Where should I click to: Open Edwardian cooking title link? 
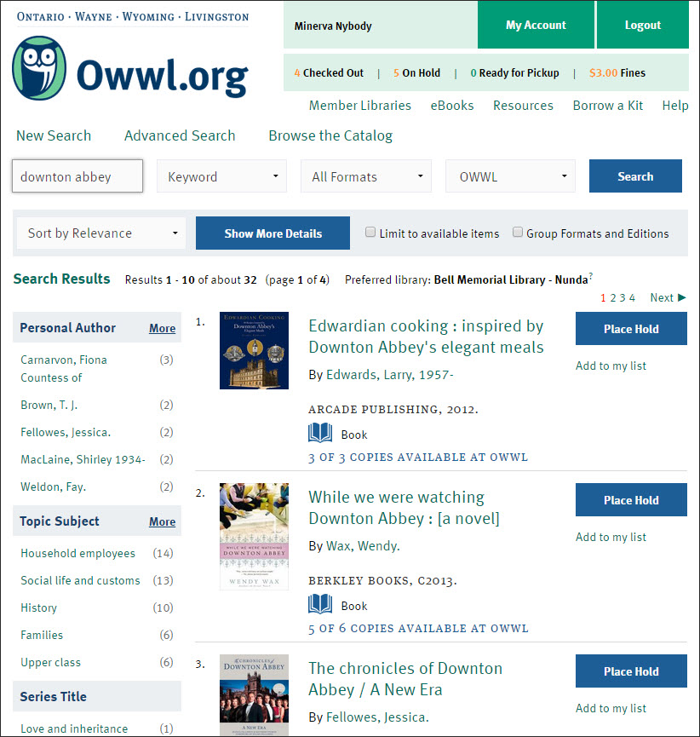click(426, 337)
